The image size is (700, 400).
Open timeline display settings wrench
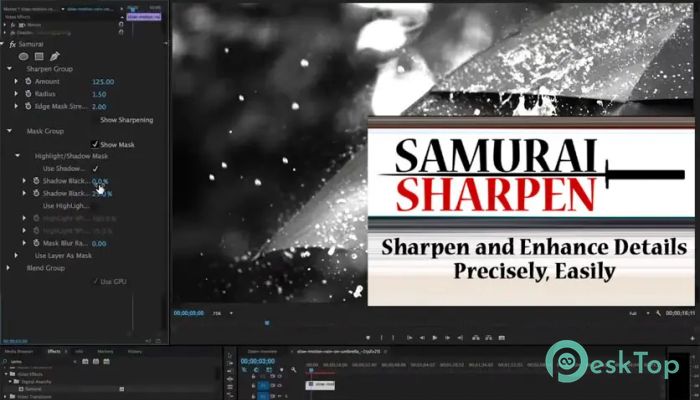click(x=293, y=370)
